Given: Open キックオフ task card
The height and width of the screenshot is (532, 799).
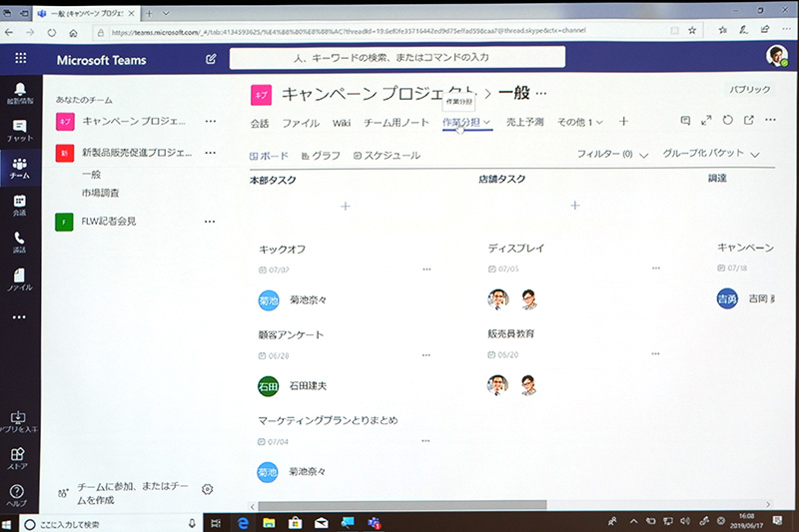Looking at the screenshot, I should point(345,275).
